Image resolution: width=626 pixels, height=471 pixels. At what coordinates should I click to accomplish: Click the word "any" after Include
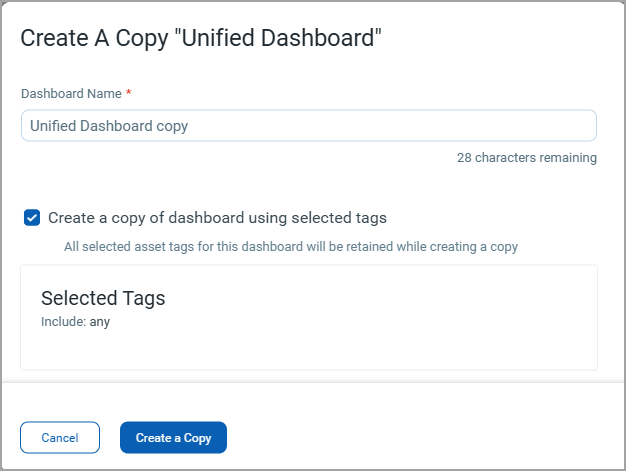(x=99, y=322)
